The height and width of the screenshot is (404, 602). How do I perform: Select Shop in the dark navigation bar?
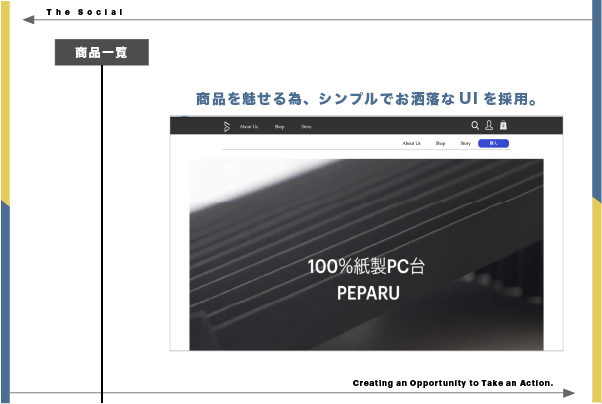pos(280,127)
